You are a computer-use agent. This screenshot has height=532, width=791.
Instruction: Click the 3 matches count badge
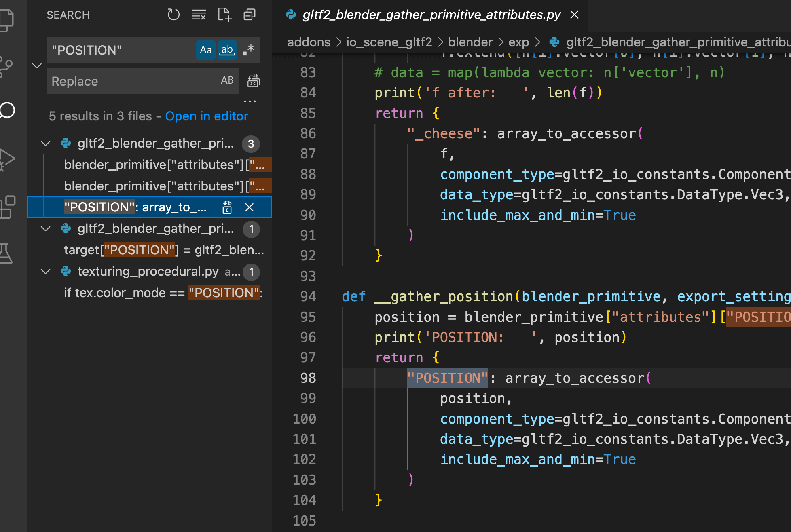tap(251, 144)
